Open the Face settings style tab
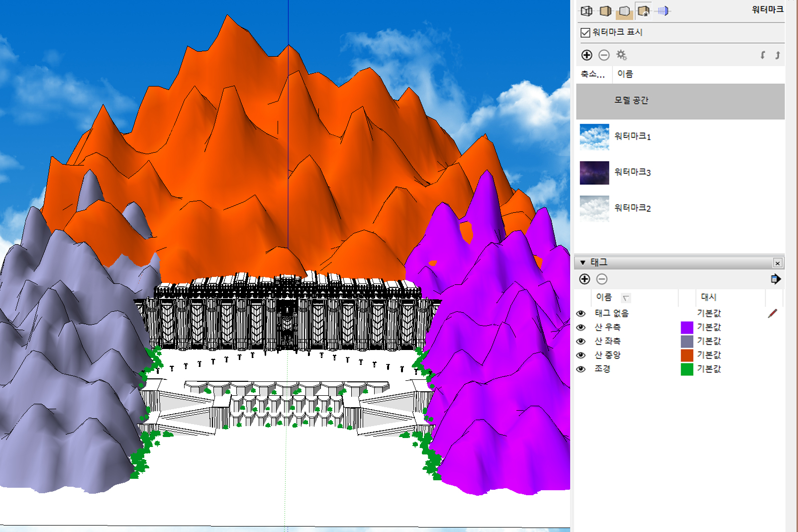The width and height of the screenshot is (798, 532). point(605,11)
